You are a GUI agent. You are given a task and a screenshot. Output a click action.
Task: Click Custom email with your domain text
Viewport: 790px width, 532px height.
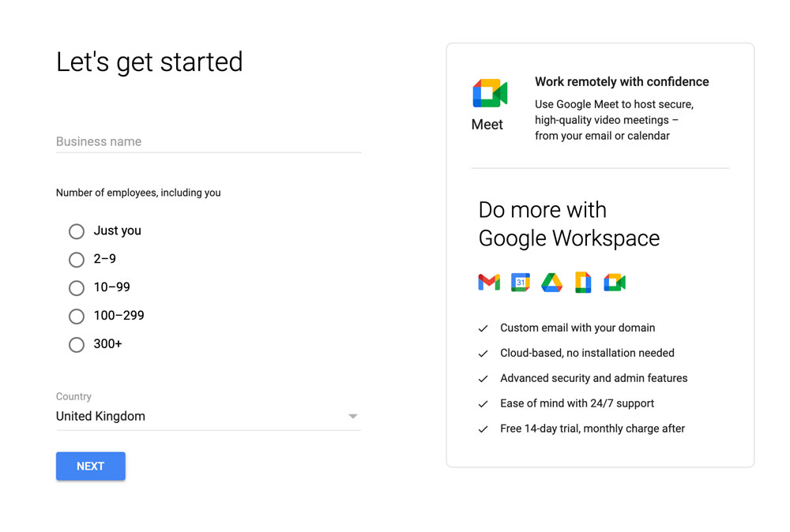577,328
